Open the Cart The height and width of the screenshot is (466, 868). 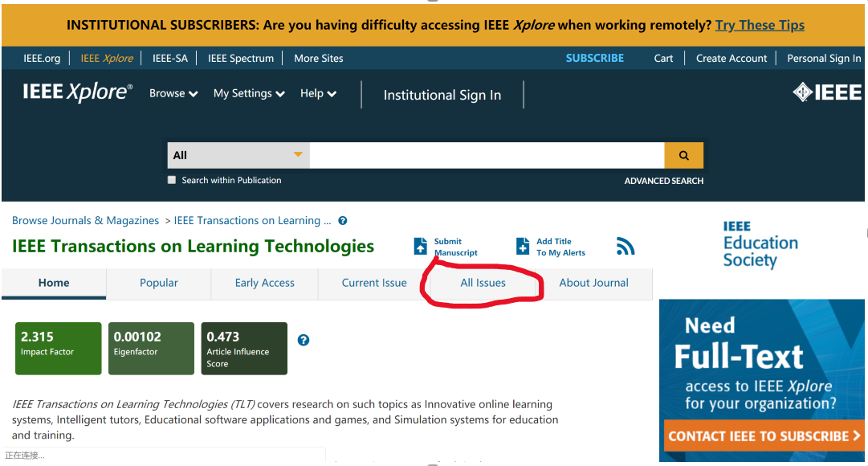[663, 58]
